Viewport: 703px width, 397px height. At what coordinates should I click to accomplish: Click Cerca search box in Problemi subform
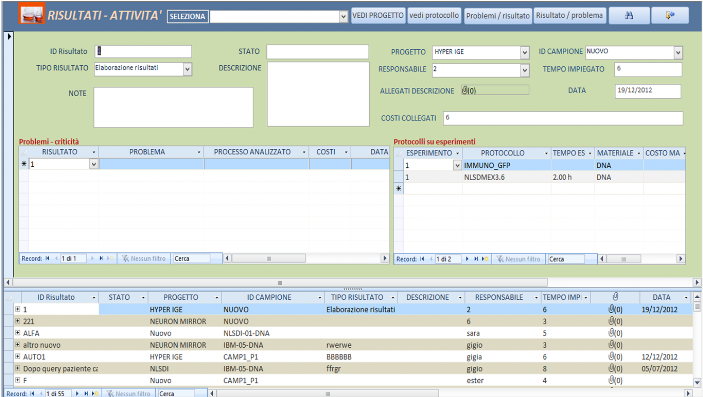pyautogui.click(x=191, y=258)
